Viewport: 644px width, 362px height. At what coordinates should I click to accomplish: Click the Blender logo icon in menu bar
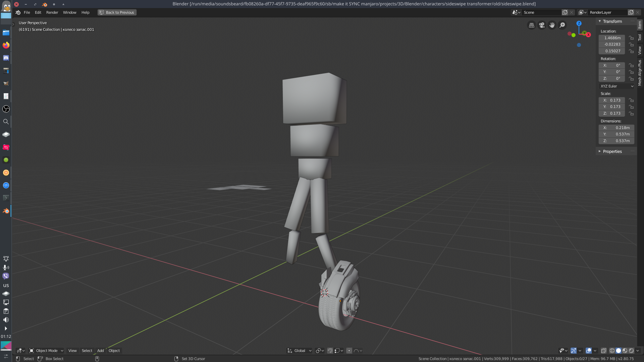coord(18,12)
